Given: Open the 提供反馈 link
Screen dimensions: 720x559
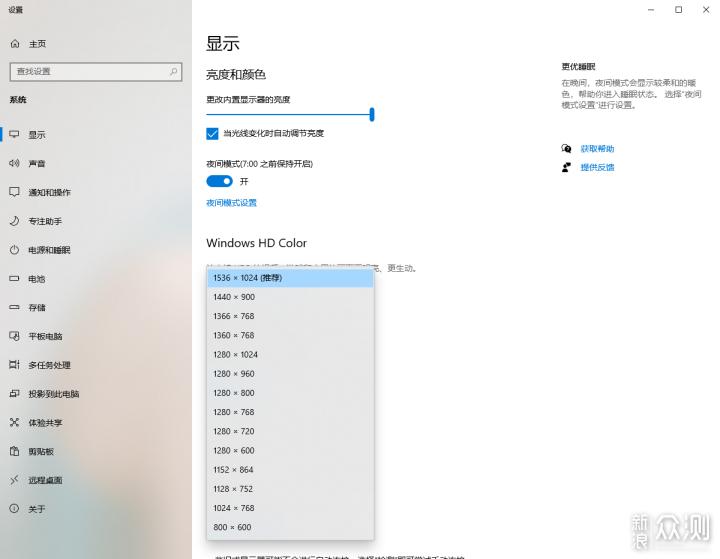Looking at the screenshot, I should tap(597, 167).
